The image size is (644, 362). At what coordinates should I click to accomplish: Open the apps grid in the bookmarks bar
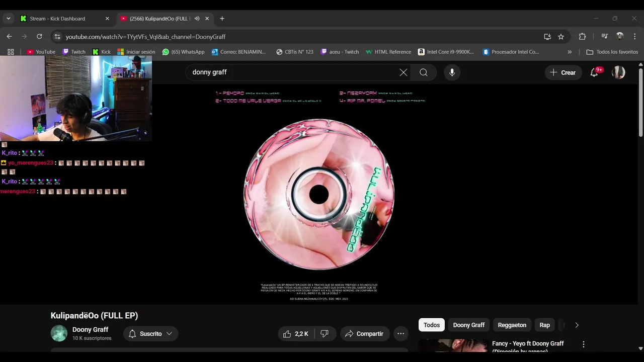click(11, 52)
